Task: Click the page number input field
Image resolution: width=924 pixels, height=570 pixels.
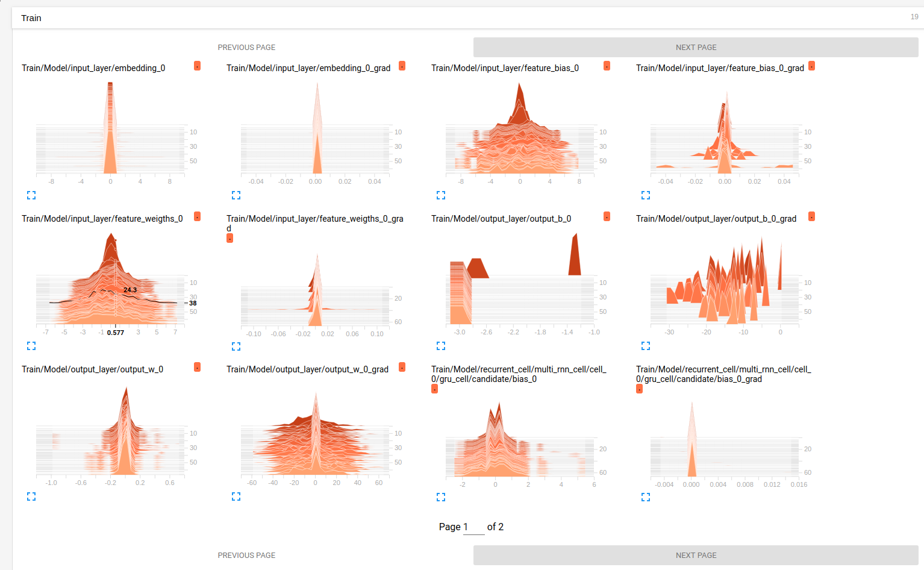Action: click(473, 527)
